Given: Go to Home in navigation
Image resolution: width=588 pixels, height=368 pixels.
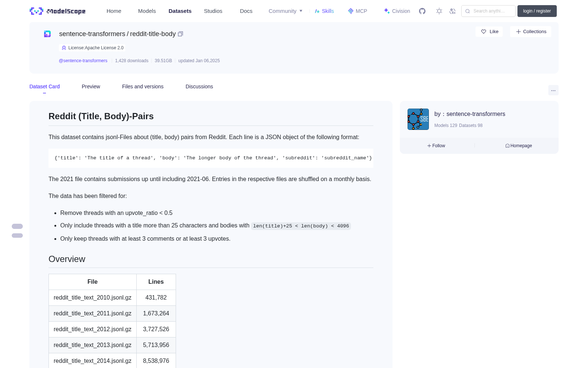Looking at the screenshot, I should (114, 11).
